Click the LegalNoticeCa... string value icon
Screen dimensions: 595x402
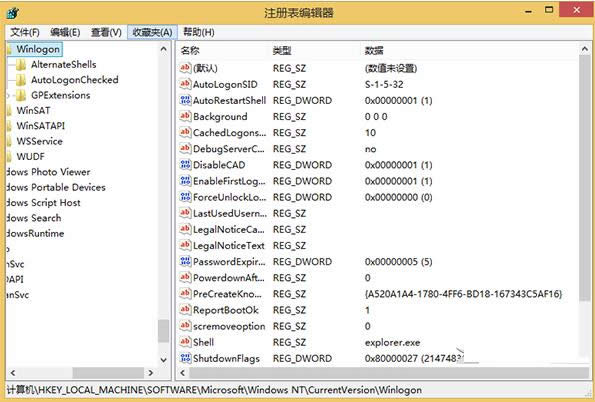(x=185, y=229)
